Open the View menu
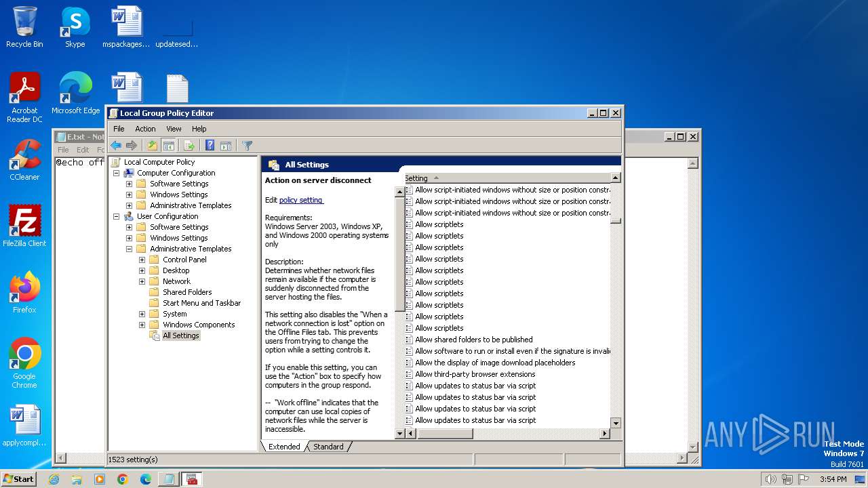Screen dimensions: 868x488 (174, 129)
